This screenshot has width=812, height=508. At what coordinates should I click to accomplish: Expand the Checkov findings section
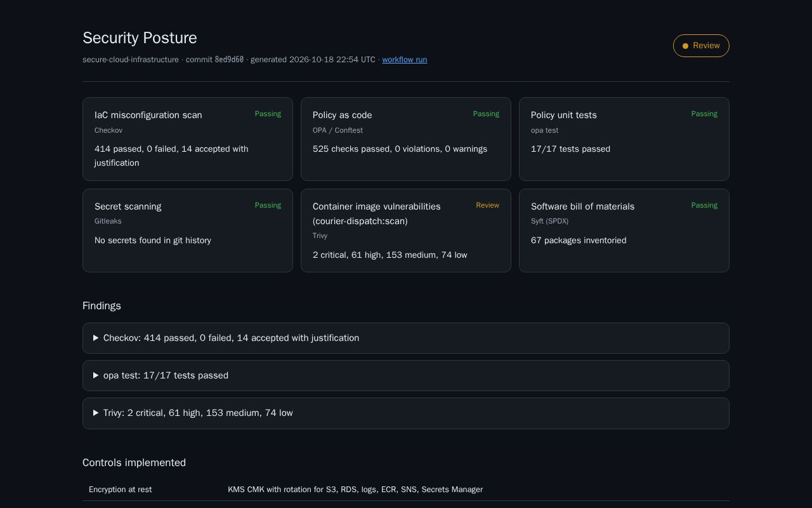coord(406,338)
